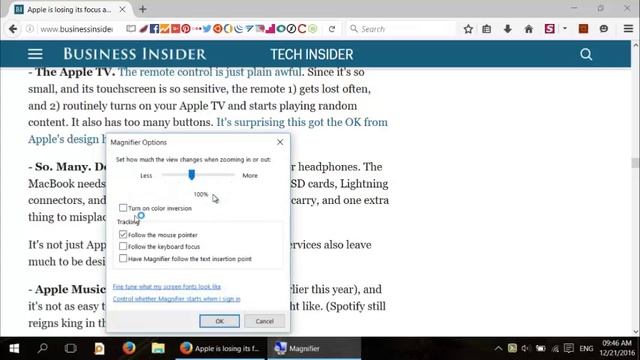Select the 'Apple is losing its focus' tab
The width and height of the screenshot is (640, 360).
point(69,9)
